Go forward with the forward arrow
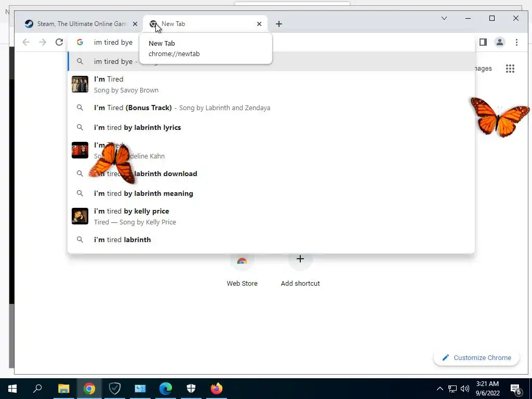This screenshot has height=399, width=532. [43, 42]
